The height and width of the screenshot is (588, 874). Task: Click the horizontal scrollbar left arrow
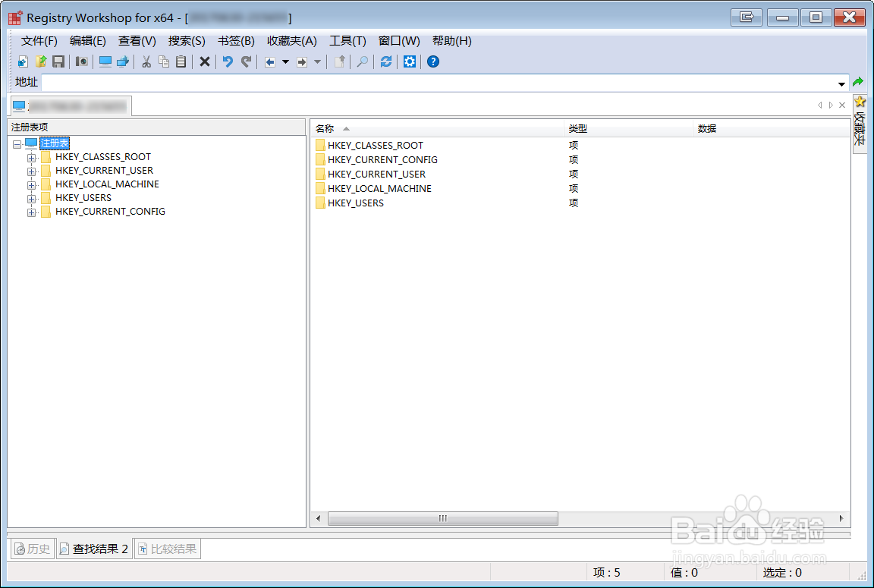click(x=319, y=518)
